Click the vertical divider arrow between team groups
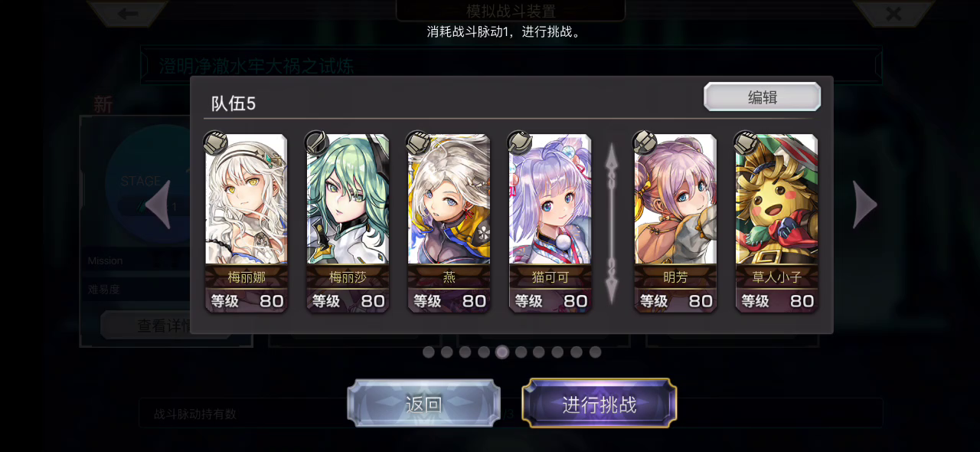The width and height of the screenshot is (980, 452). 611,223
